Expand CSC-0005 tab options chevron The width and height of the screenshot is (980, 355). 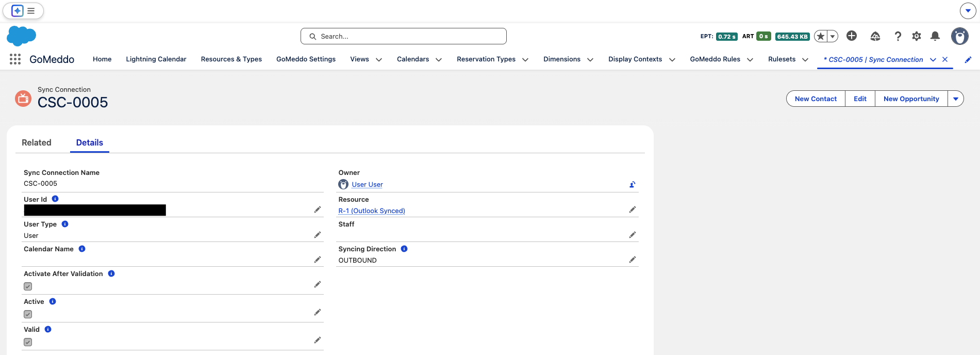(933, 60)
